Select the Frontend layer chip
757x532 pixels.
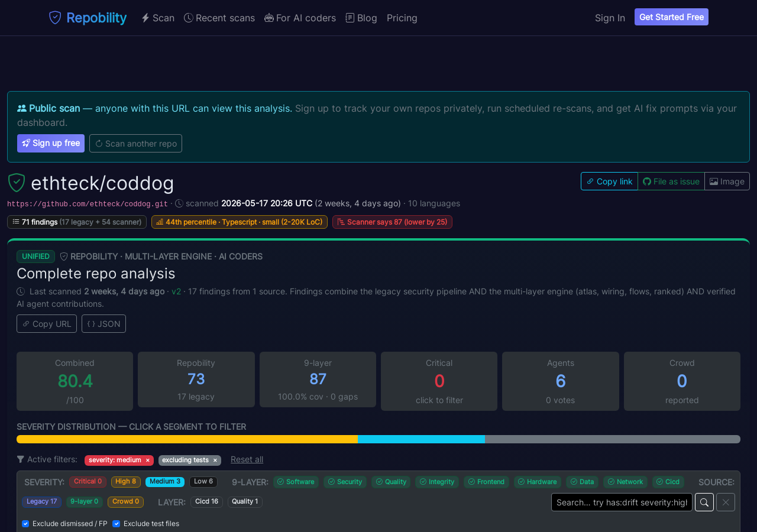tap(486, 482)
